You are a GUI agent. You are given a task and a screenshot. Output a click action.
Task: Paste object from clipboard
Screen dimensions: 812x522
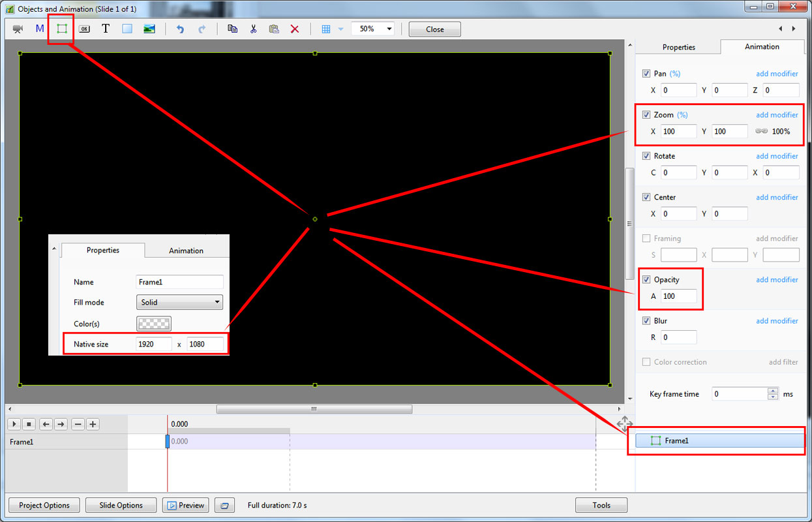pyautogui.click(x=274, y=29)
